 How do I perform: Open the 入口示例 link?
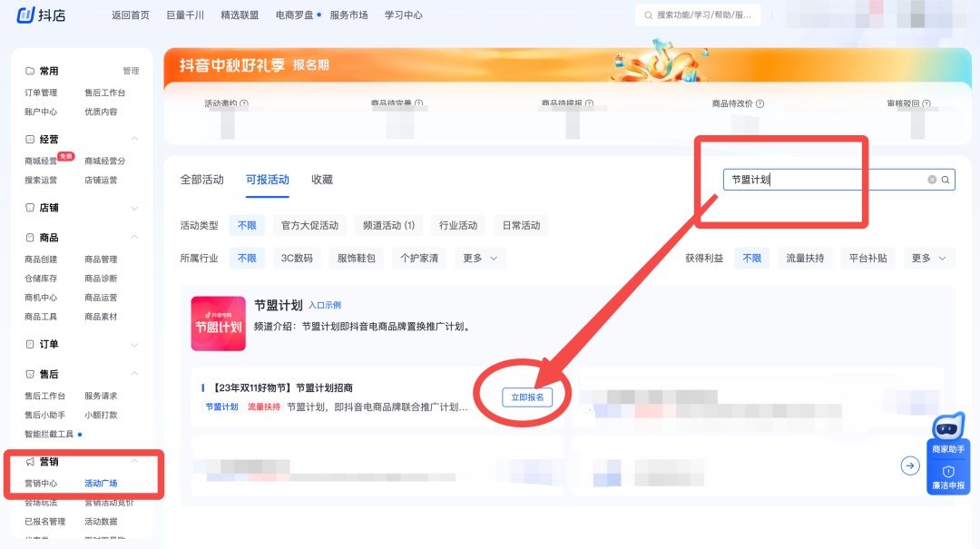tap(325, 305)
